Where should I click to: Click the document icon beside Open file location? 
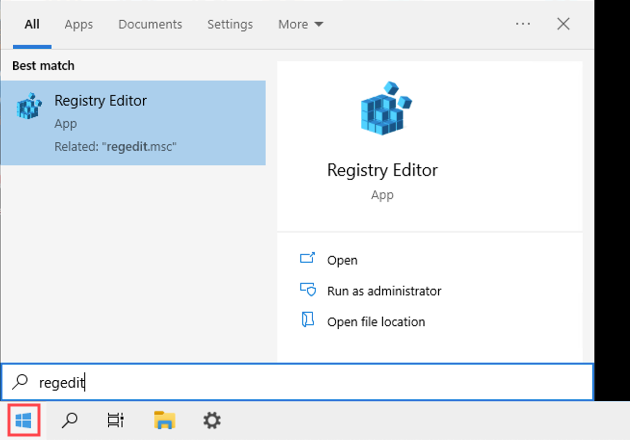(x=308, y=321)
